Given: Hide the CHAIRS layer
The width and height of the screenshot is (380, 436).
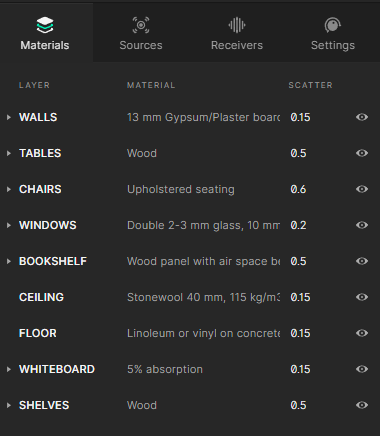Looking at the screenshot, I should pyautogui.click(x=362, y=189).
